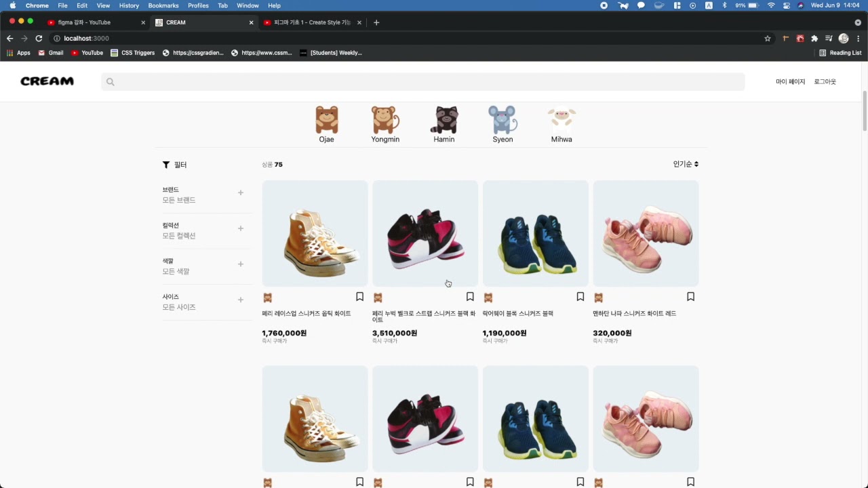The height and width of the screenshot is (488, 868).
Task: Click the 로그아웃 link
Action: (825, 81)
